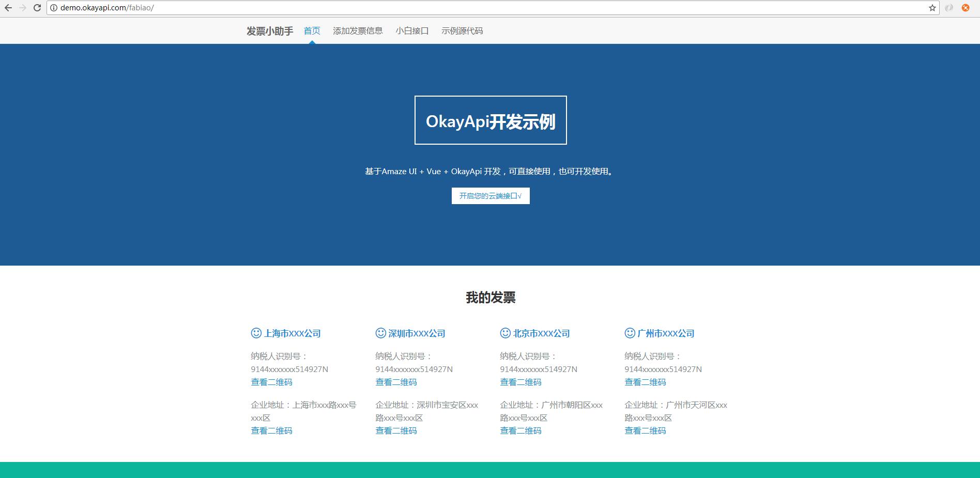This screenshot has width=980, height=478.
Task: Bookmark this page via the star icon
Action: pyautogui.click(x=933, y=8)
